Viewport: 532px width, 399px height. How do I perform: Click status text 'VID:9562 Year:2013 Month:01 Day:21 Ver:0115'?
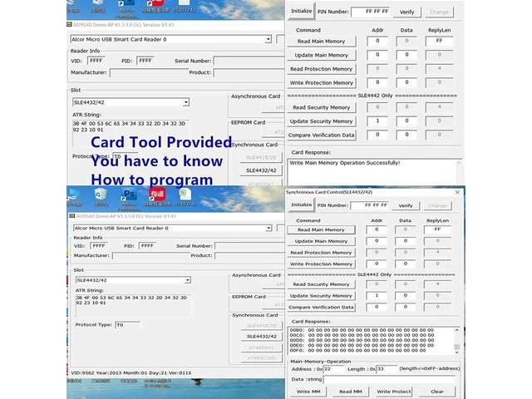click(x=131, y=373)
